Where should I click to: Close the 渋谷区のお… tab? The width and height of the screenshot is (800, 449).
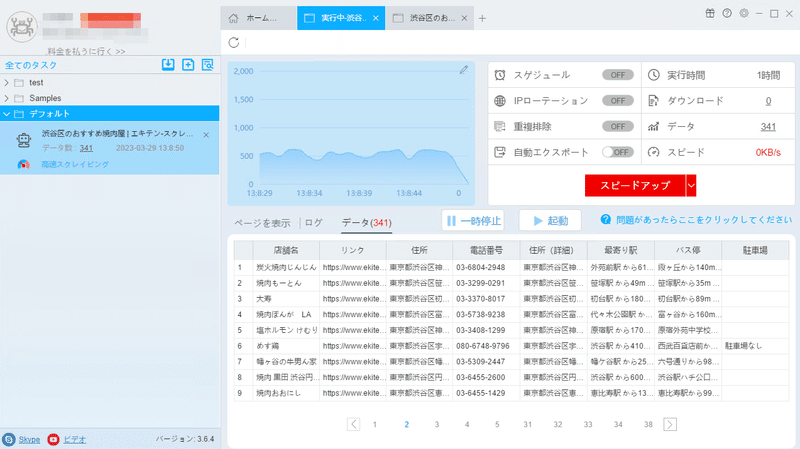(x=464, y=18)
